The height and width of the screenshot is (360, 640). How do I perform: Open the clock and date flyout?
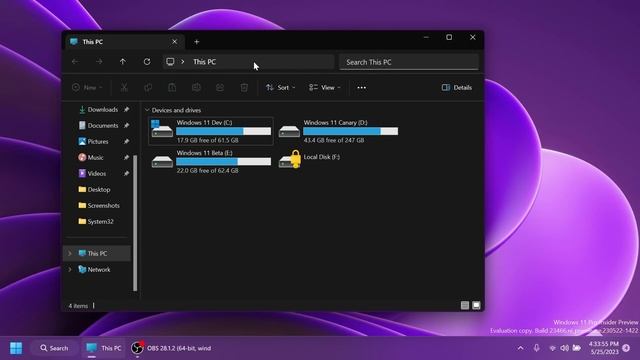coord(604,348)
